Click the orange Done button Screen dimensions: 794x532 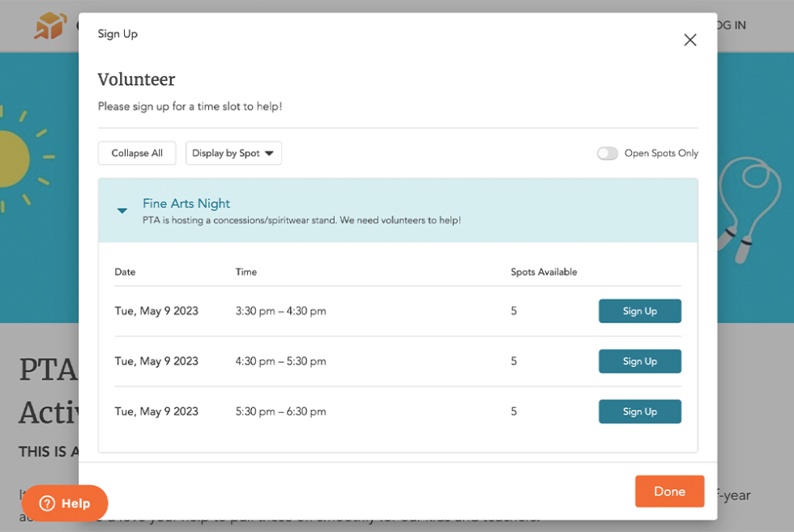[x=669, y=492]
